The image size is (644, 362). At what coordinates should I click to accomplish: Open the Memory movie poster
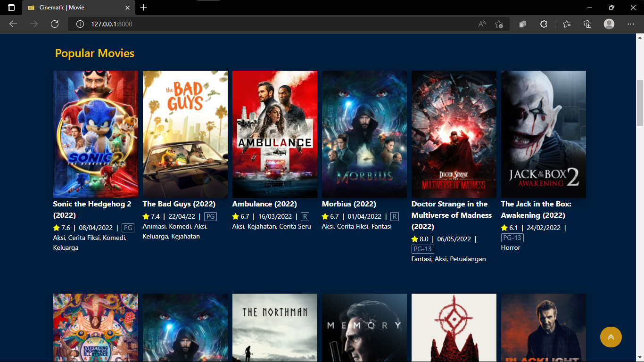pyautogui.click(x=364, y=328)
